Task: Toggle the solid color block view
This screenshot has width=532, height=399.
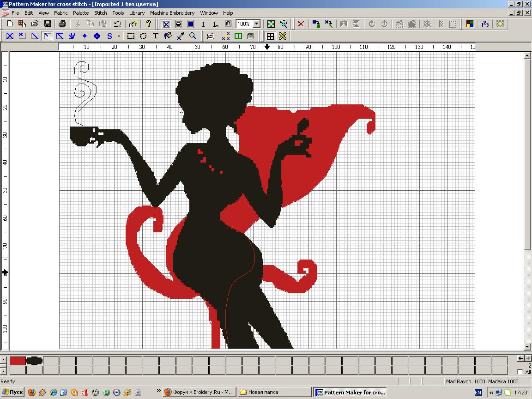Action: 190,24
